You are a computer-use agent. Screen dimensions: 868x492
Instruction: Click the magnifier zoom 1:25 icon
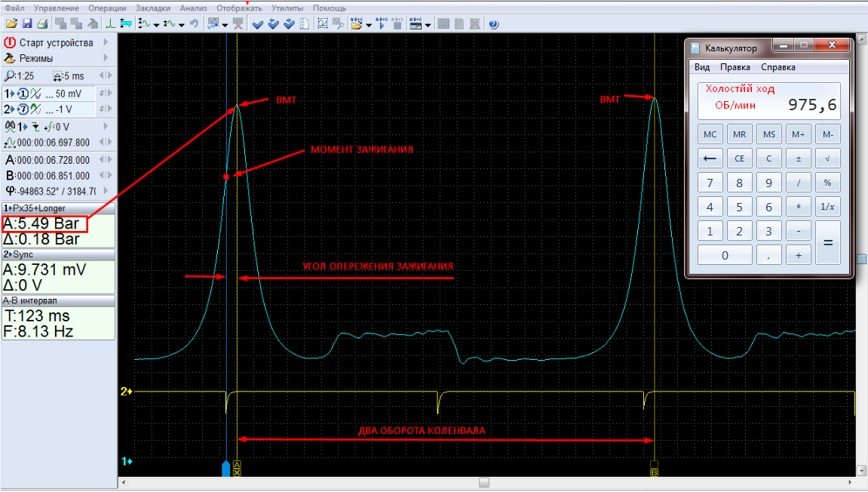[x=9, y=76]
